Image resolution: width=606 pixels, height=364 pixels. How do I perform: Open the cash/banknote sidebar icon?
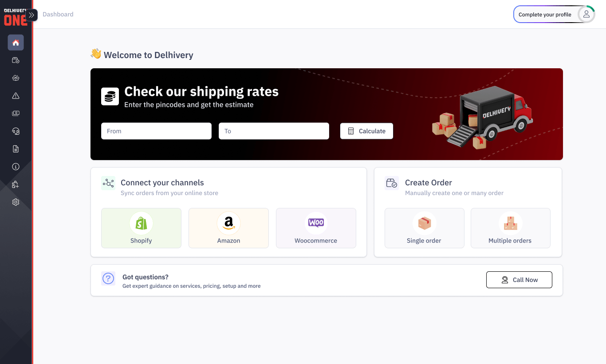[x=16, y=114]
